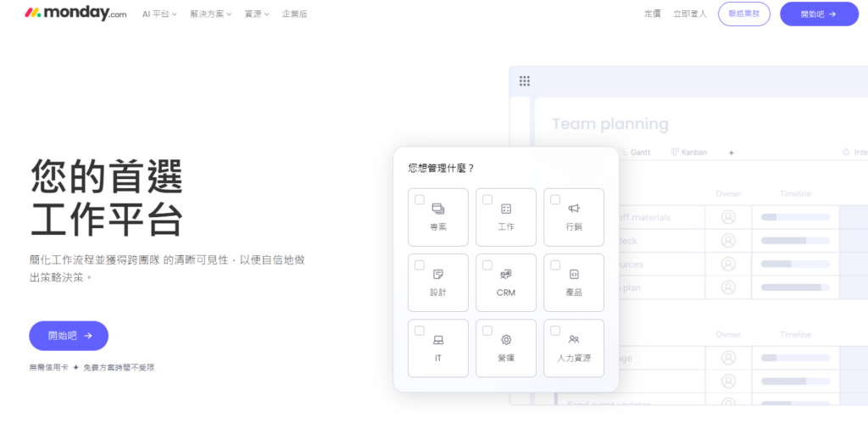
Task: Click the 工作 tasks icon
Action: pyautogui.click(x=506, y=209)
